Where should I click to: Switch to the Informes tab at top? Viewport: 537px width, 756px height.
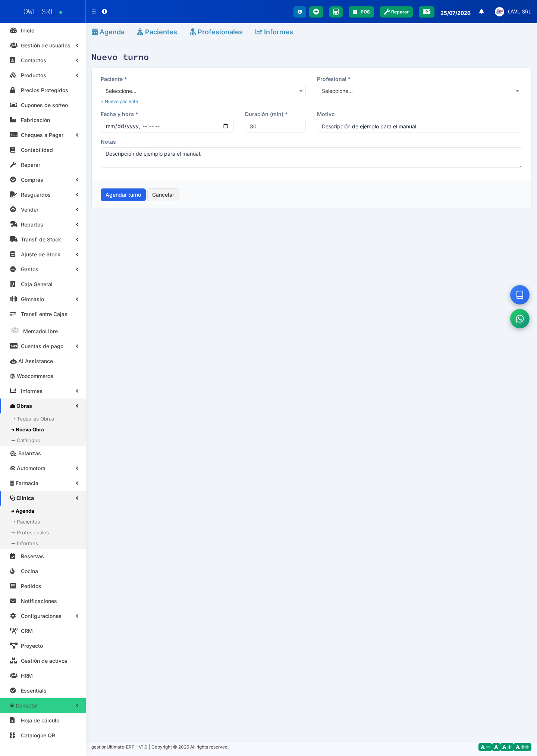click(274, 32)
